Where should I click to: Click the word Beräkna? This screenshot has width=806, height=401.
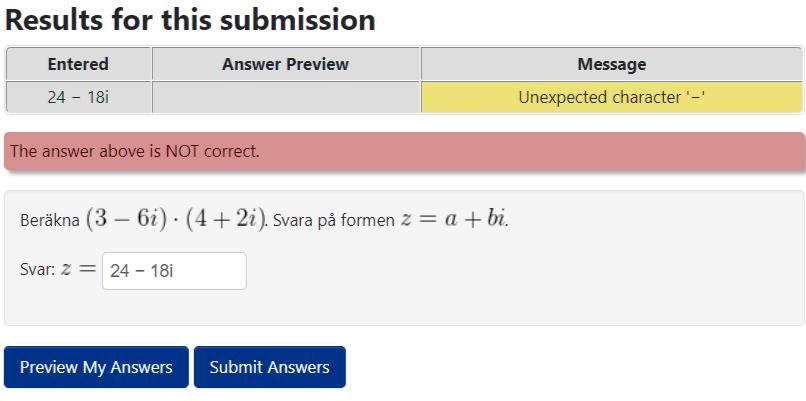click(50, 220)
